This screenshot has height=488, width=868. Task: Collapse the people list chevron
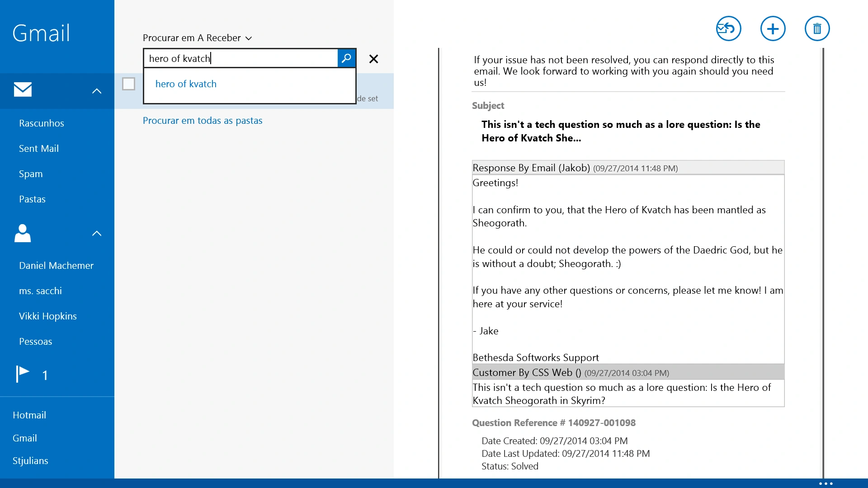(97, 233)
